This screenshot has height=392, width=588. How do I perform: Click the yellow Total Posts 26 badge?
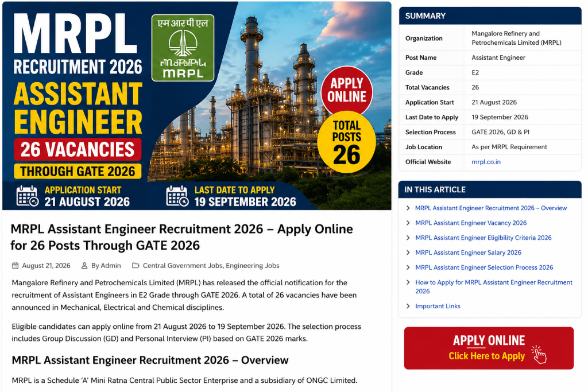347,142
